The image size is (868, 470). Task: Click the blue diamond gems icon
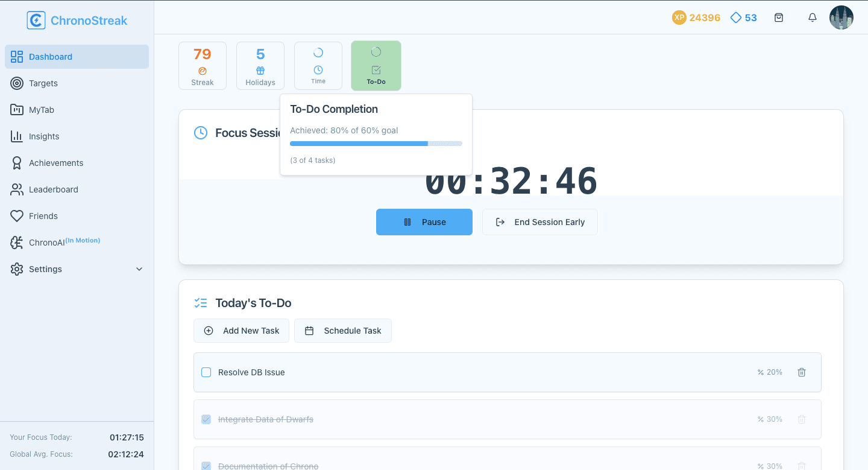click(735, 17)
